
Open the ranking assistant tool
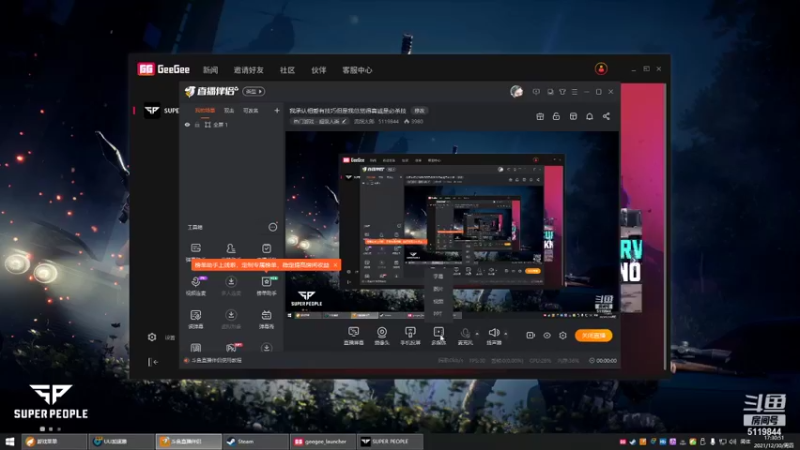click(266, 285)
